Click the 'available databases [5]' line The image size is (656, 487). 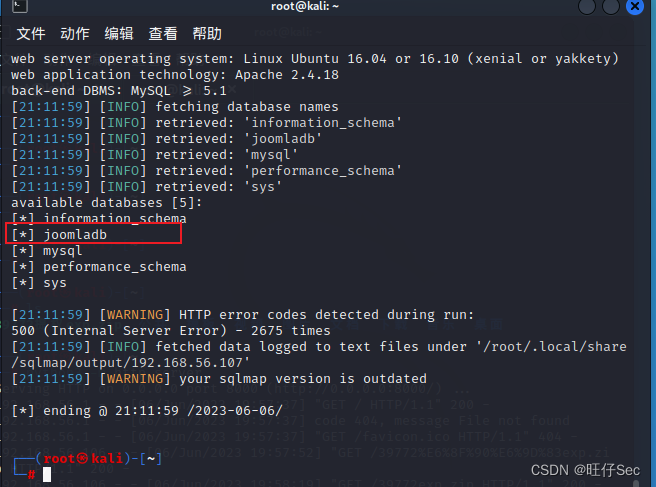click(x=98, y=203)
